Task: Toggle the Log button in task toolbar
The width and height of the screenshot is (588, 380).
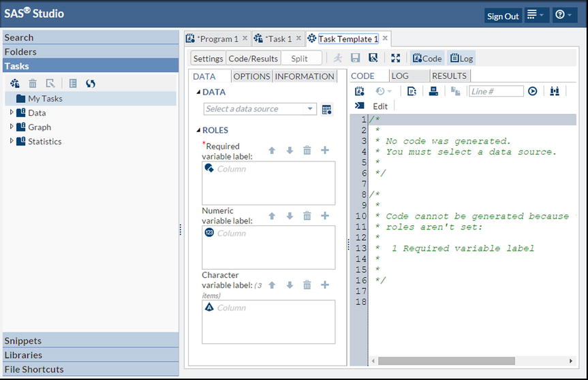Action: tap(462, 58)
